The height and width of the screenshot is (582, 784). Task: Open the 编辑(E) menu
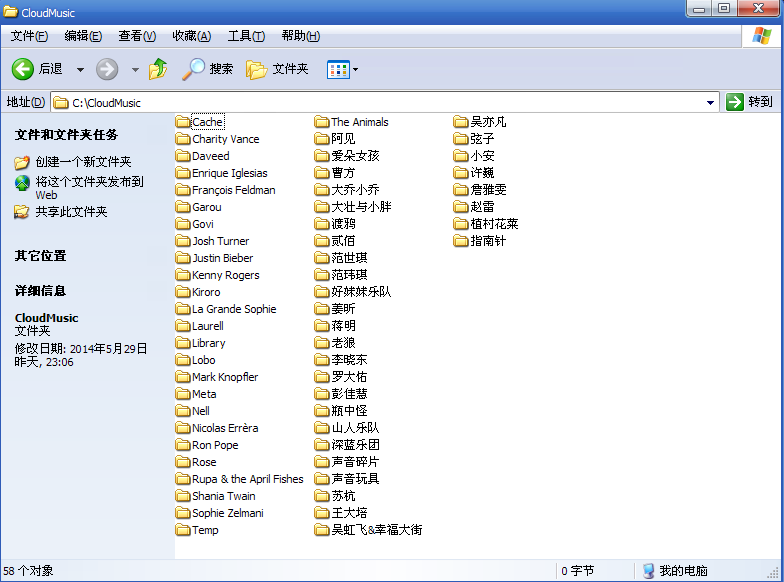tap(83, 36)
